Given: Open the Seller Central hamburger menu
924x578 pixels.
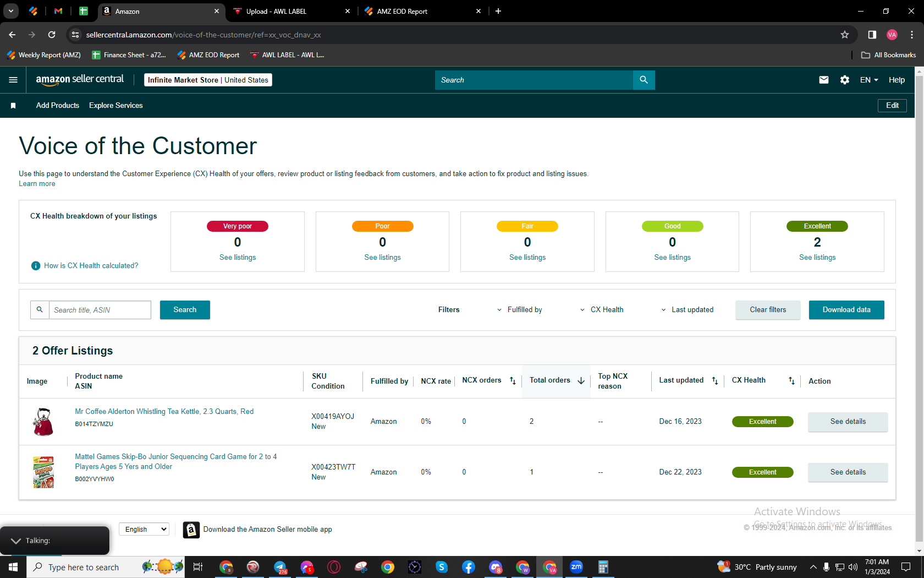Looking at the screenshot, I should (13, 80).
